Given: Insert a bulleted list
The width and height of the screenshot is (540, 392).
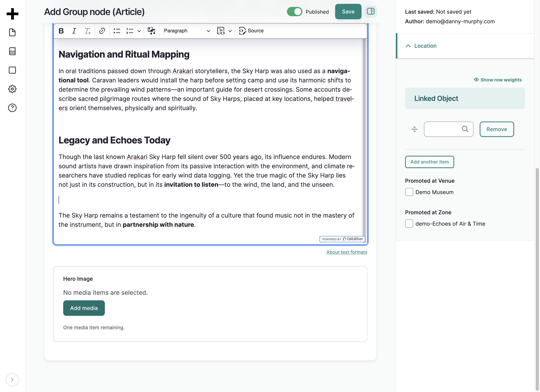Looking at the screenshot, I should (117, 31).
